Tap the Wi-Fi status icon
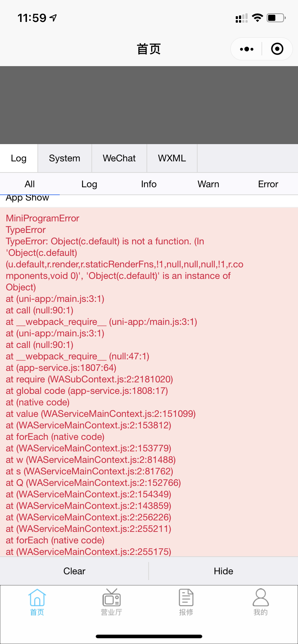Viewport: 298px width, 644px height. pos(257,18)
